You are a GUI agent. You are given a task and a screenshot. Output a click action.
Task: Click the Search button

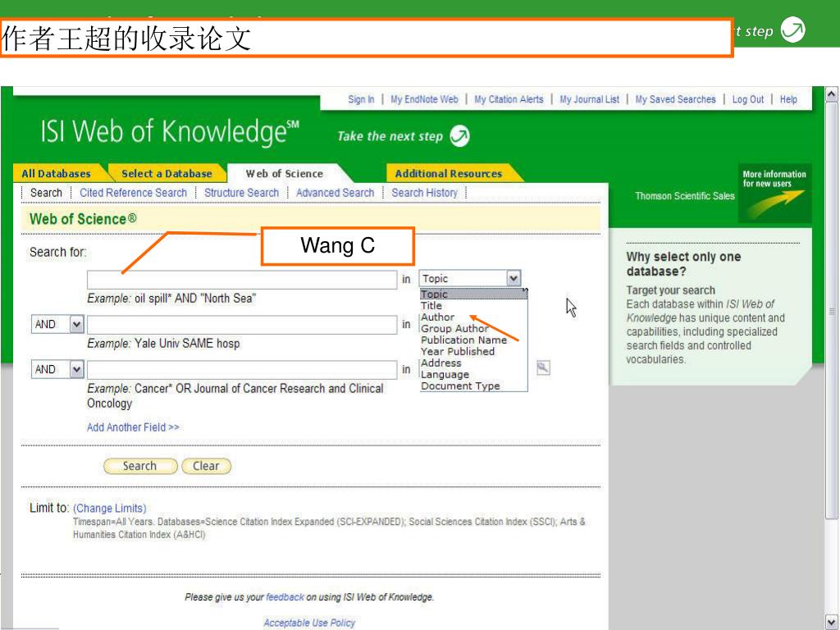click(139, 466)
